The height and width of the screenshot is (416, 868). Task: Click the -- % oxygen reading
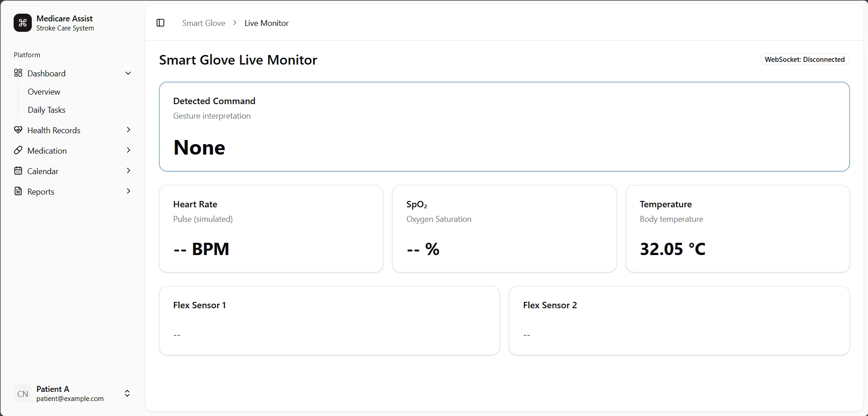[x=423, y=249]
